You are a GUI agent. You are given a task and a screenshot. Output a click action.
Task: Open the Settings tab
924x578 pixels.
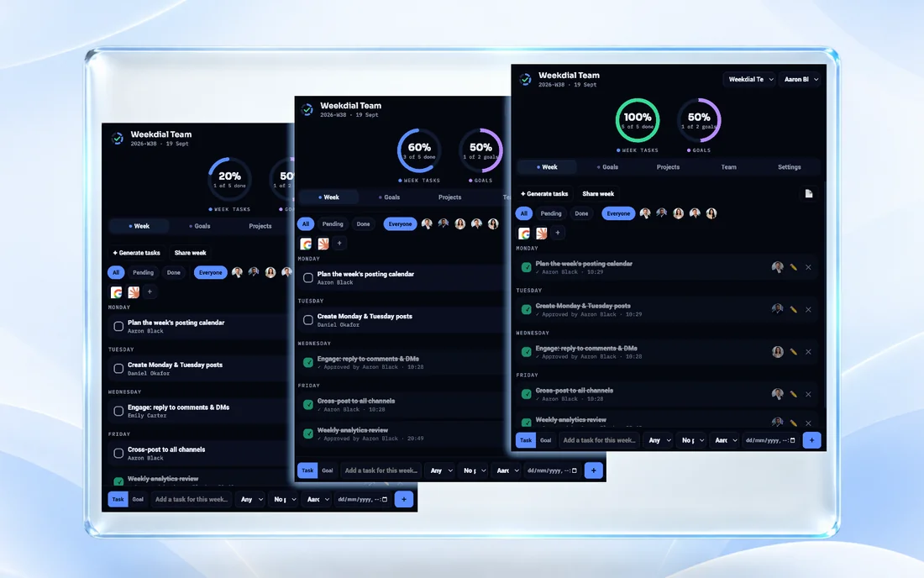[x=789, y=167]
